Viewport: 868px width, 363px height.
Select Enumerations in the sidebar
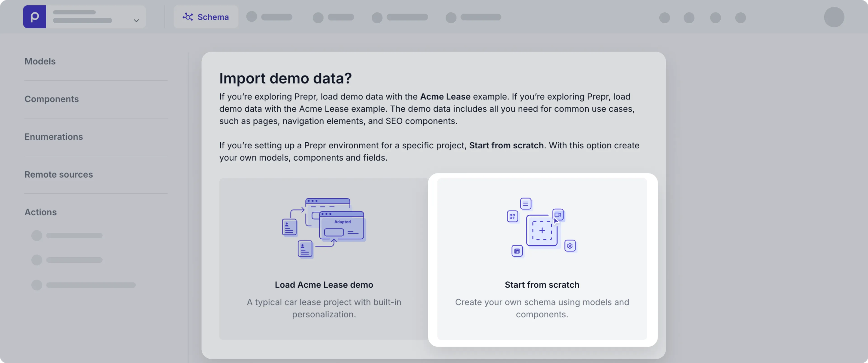coord(54,137)
